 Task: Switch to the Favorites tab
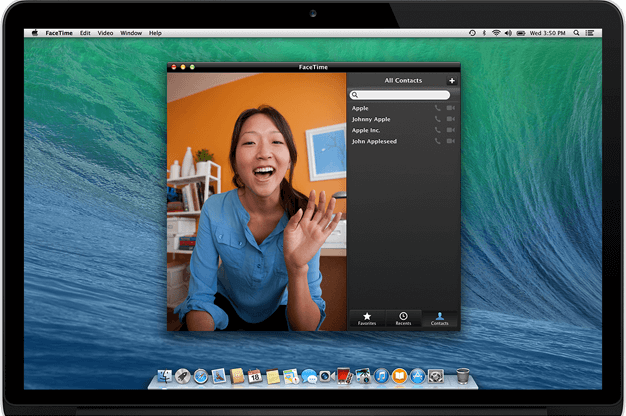367,319
